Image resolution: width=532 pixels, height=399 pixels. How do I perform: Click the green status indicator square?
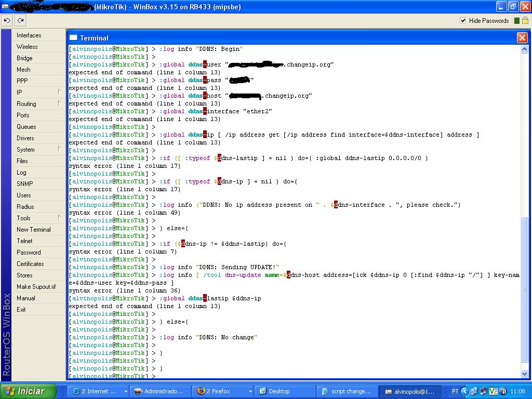point(517,21)
